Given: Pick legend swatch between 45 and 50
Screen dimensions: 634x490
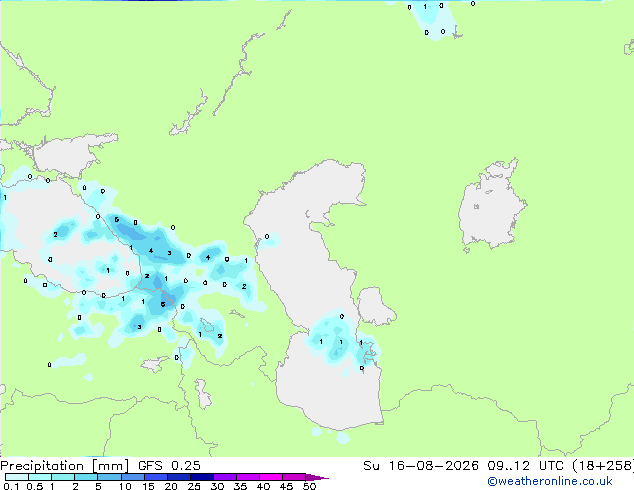Looking at the screenshot, I should (294, 477).
